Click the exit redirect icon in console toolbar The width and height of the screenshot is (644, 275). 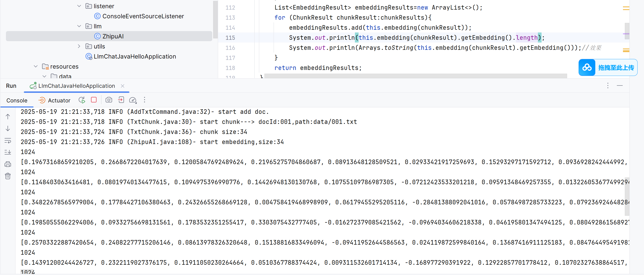[x=121, y=100]
